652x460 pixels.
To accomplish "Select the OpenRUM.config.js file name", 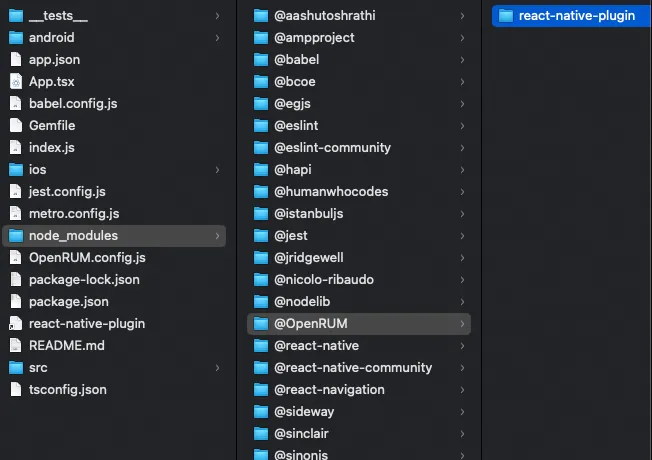I will pos(87,258).
